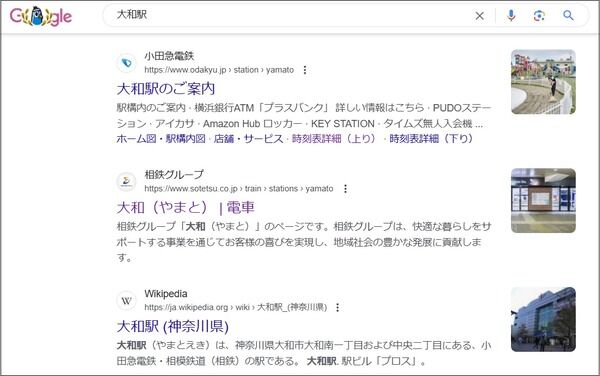Click the Google doodle logo

coord(41,16)
